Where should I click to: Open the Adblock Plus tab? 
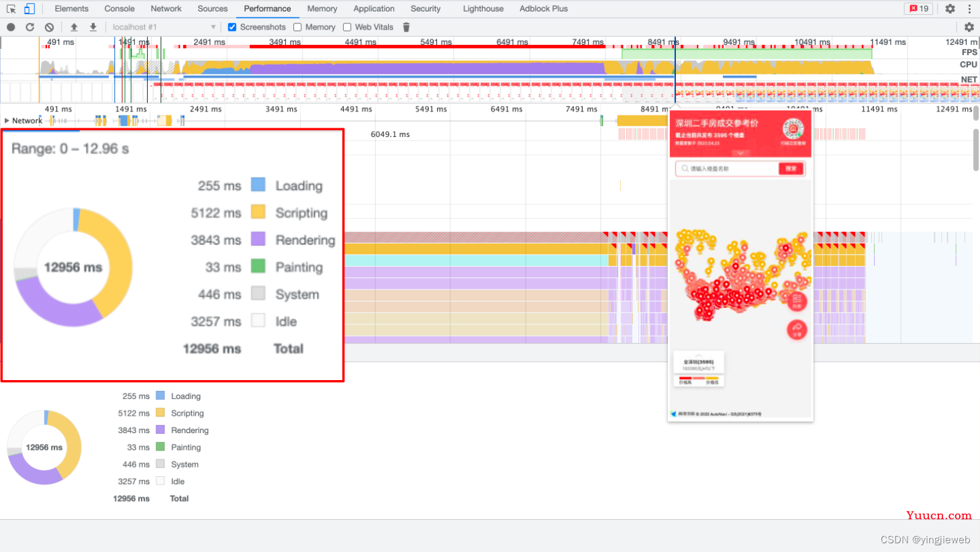[x=544, y=9]
